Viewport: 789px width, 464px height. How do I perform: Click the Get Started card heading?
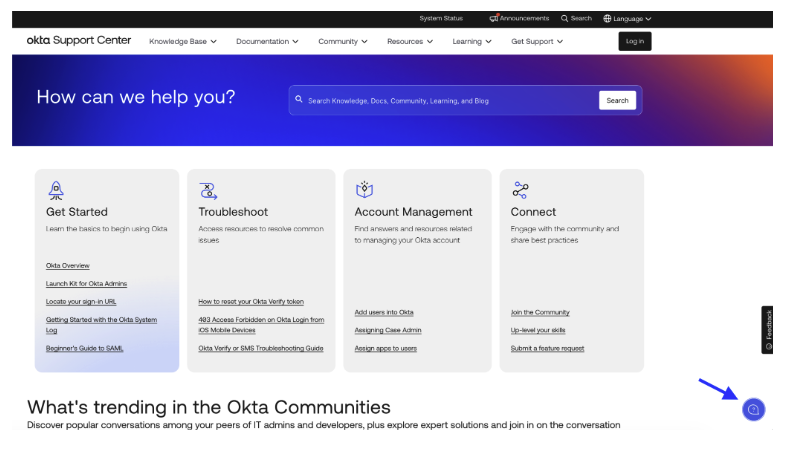pos(76,212)
